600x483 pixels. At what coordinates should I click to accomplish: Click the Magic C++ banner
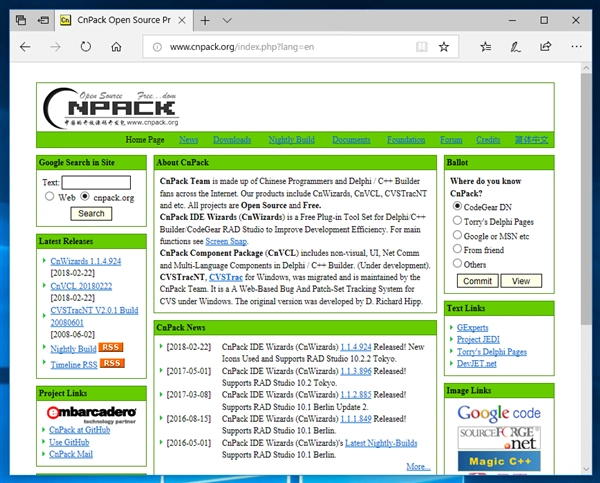point(499,461)
